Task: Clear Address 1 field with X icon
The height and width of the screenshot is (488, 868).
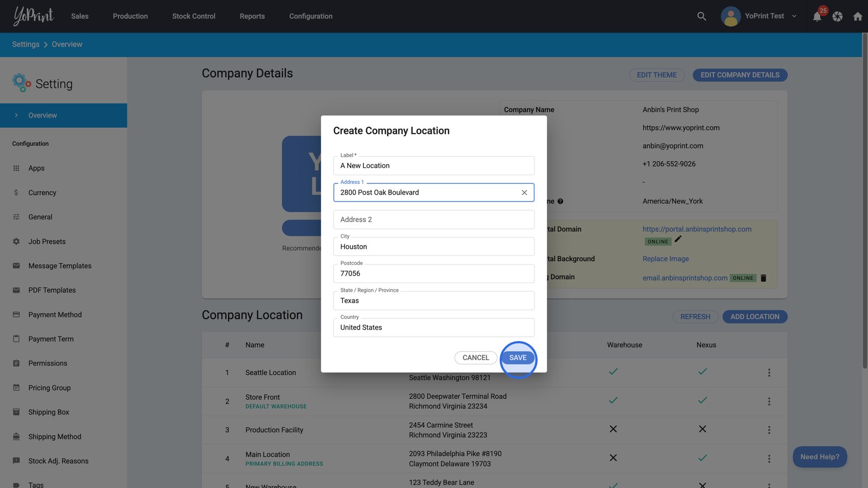Action: [524, 192]
